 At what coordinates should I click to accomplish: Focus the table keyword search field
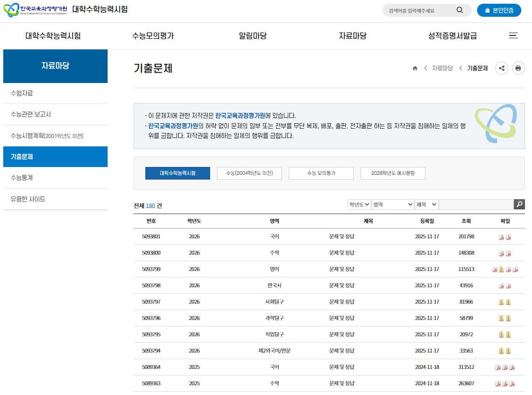476,204
